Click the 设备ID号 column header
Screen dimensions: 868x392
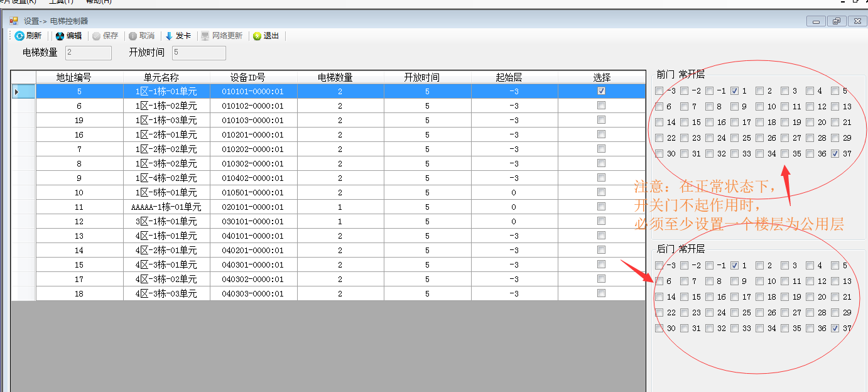[x=254, y=77]
